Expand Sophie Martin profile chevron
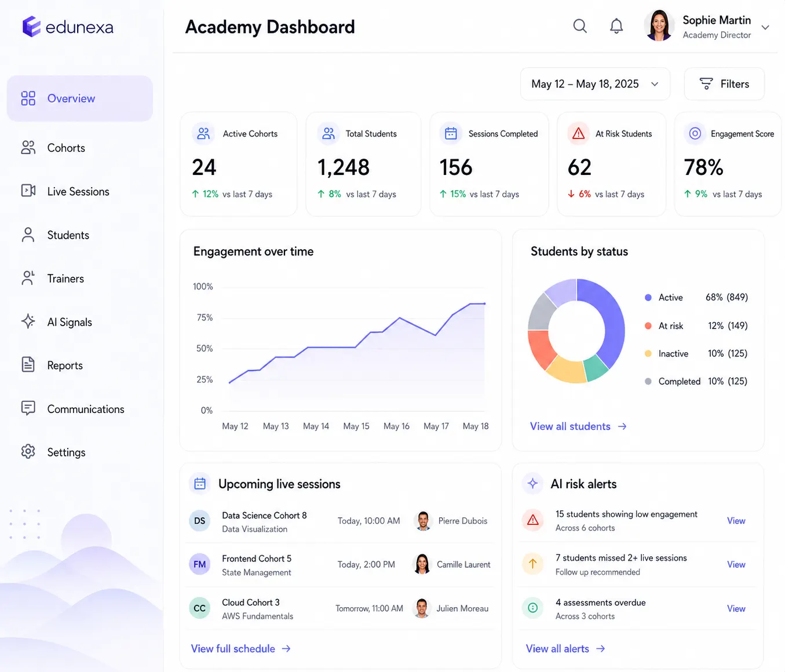 click(x=765, y=27)
